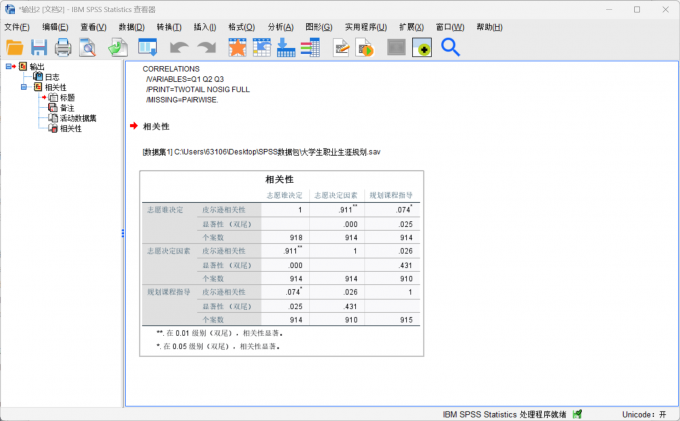
Task: Click the 相关性 correlation table title
Action: (x=279, y=178)
